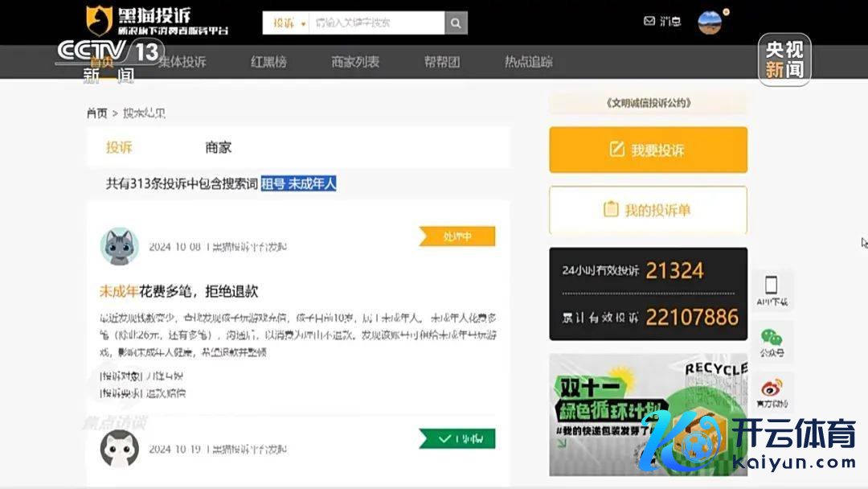The height and width of the screenshot is (489, 868).
Task: Open 我的投诉单 button
Action: click(648, 210)
